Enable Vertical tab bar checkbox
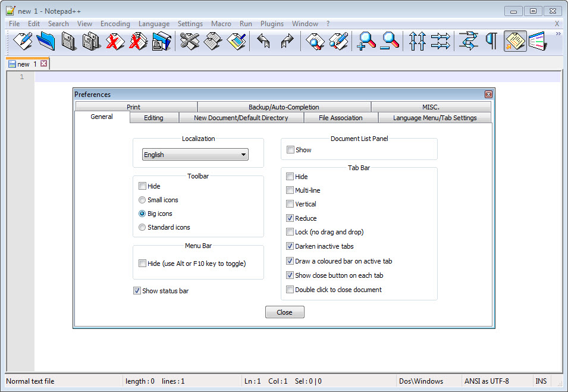 point(290,204)
